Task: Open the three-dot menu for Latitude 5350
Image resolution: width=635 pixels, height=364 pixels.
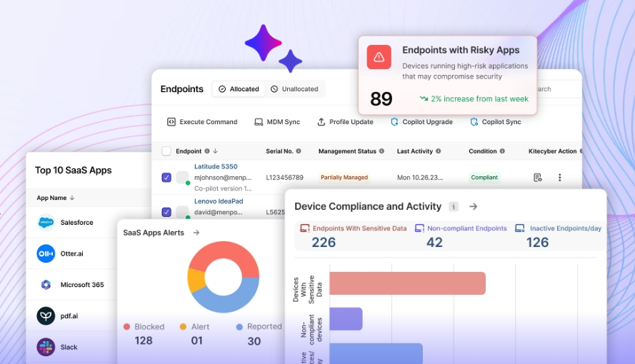Action: pos(560,177)
